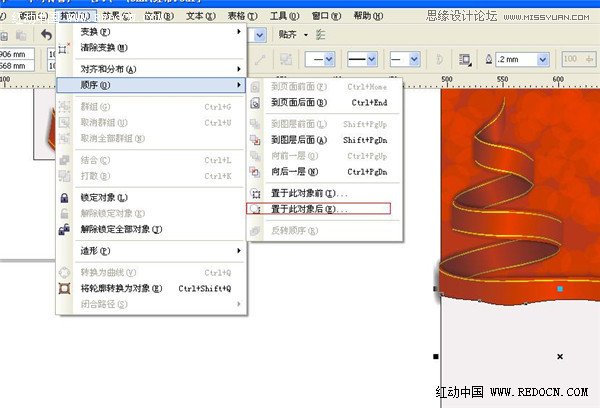This screenshot has width=600, height=408.
Task: Click the text wrap icon in the property bar
Action: coord(465,59)
